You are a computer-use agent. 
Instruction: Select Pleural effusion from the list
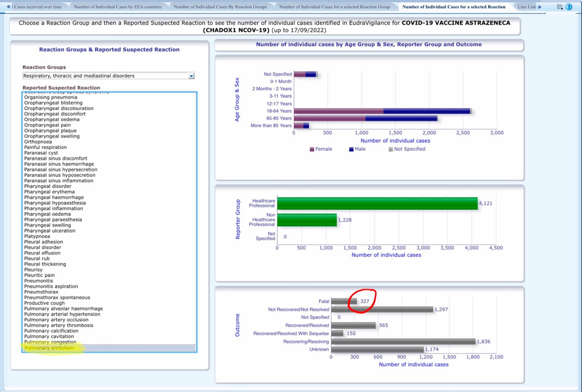pyautogui.click(x=42, y=253)
